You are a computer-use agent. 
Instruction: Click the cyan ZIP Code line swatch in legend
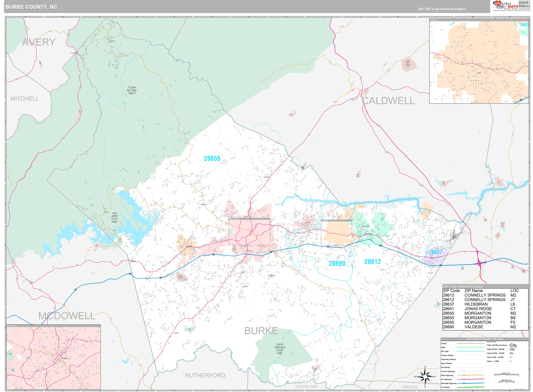click(x=471, y=351)
